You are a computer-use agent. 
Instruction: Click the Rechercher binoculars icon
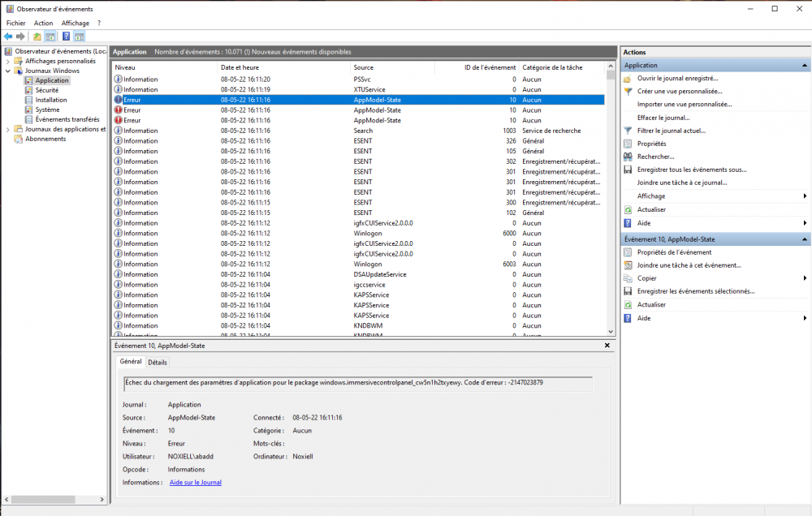pyautogui.click(x=628, y=157)
